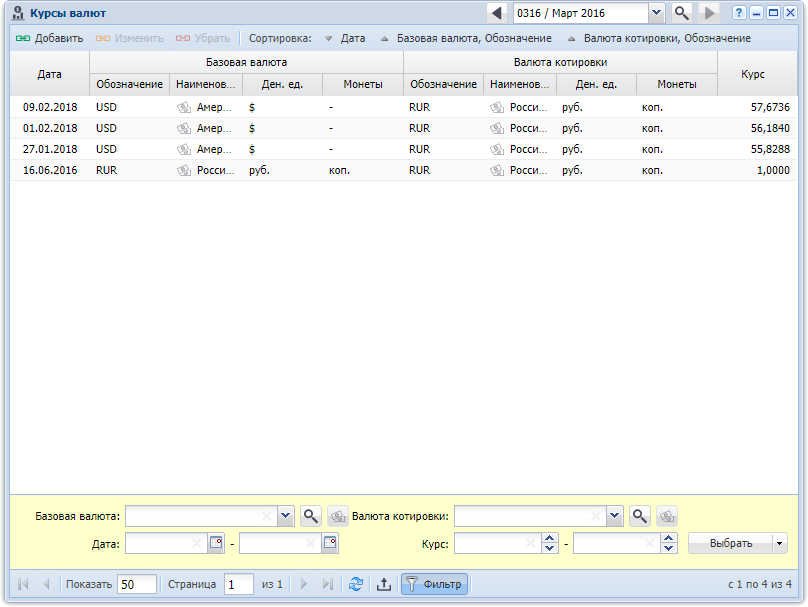Screen dimensions: 808x607
Task: Open calendar picker for the start date
Action: pyautogui.click(x=216, y=543)
